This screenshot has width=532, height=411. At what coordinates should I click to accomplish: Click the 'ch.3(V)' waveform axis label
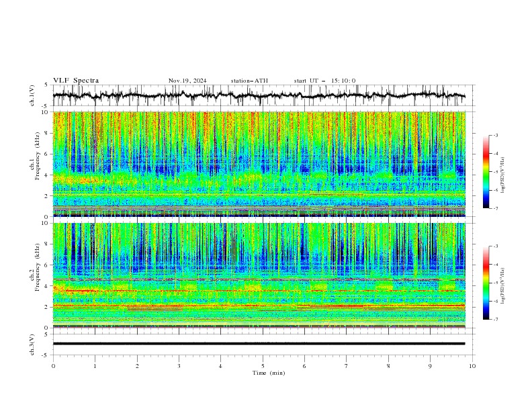[32, 345]
